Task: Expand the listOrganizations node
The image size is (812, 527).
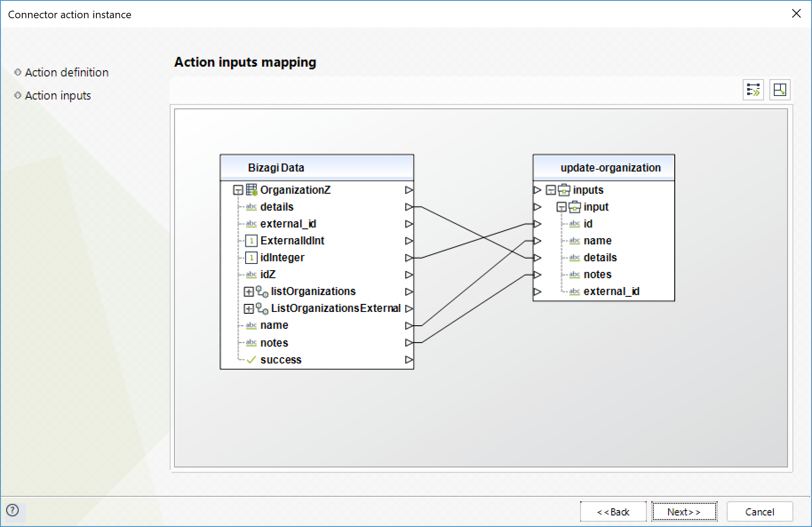Action: 249,291
